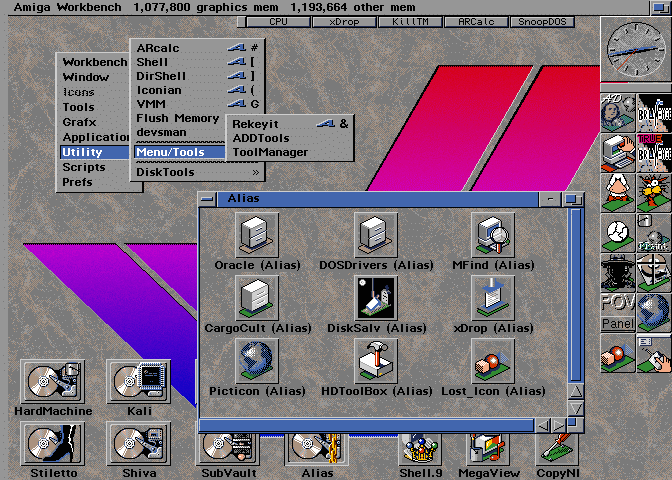This screenshot has width=672, height=480.
Task: Click the Alias window horizontal scroll bar
Action: 367,425
